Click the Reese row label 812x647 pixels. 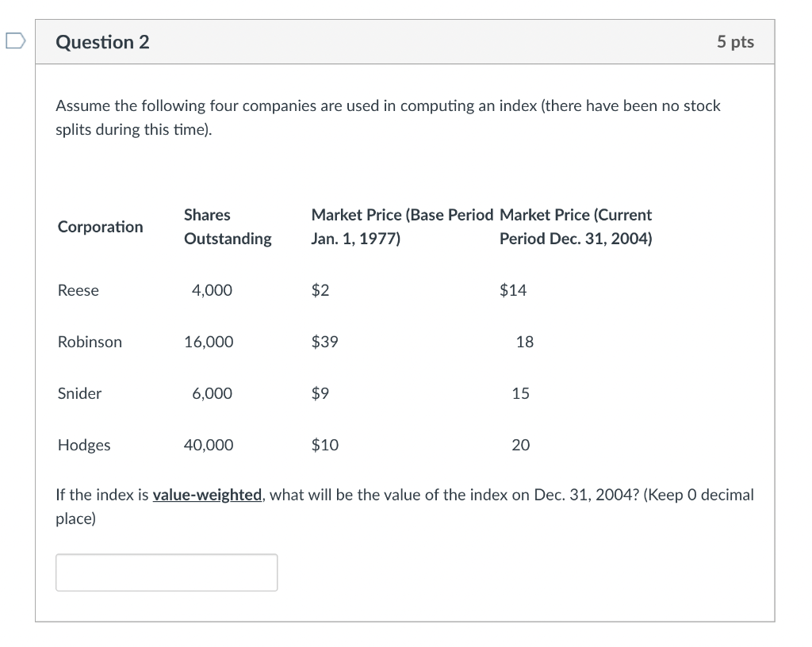[79, 290]
